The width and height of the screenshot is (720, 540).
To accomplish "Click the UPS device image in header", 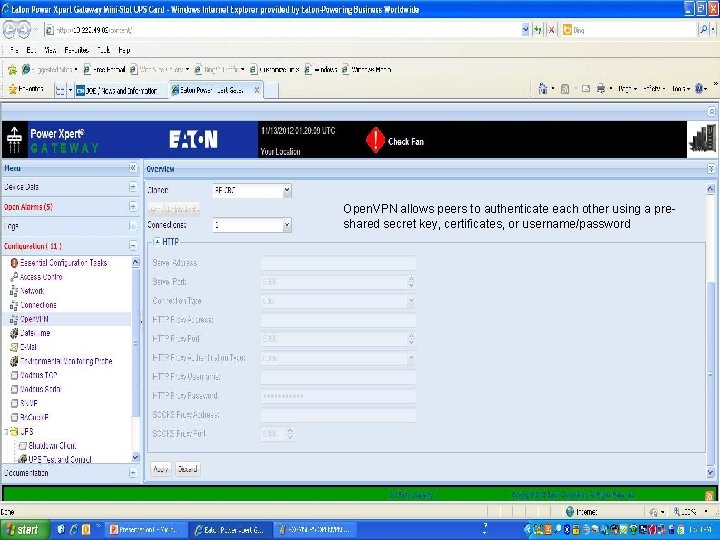I will click(702, 140).
